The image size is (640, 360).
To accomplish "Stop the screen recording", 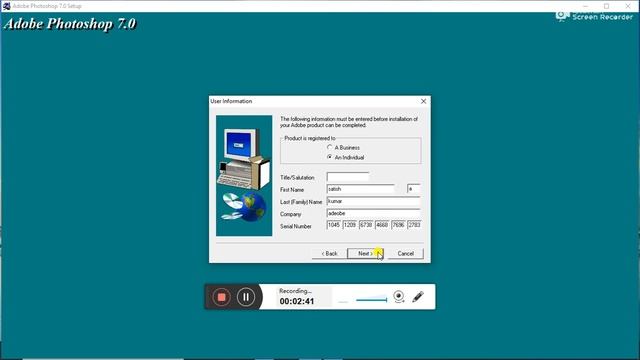I will click(x=222, y=297).
